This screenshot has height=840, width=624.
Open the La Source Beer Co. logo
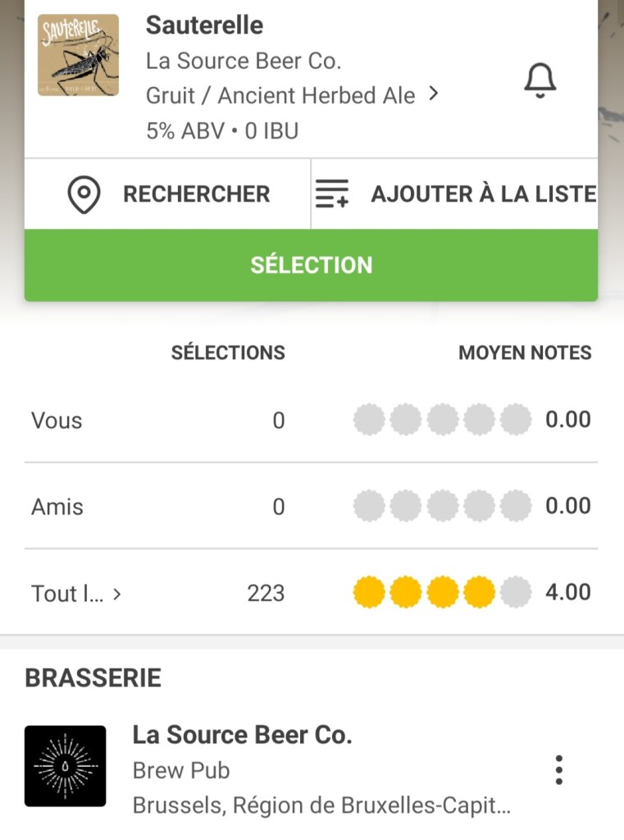tap(66, 766)
